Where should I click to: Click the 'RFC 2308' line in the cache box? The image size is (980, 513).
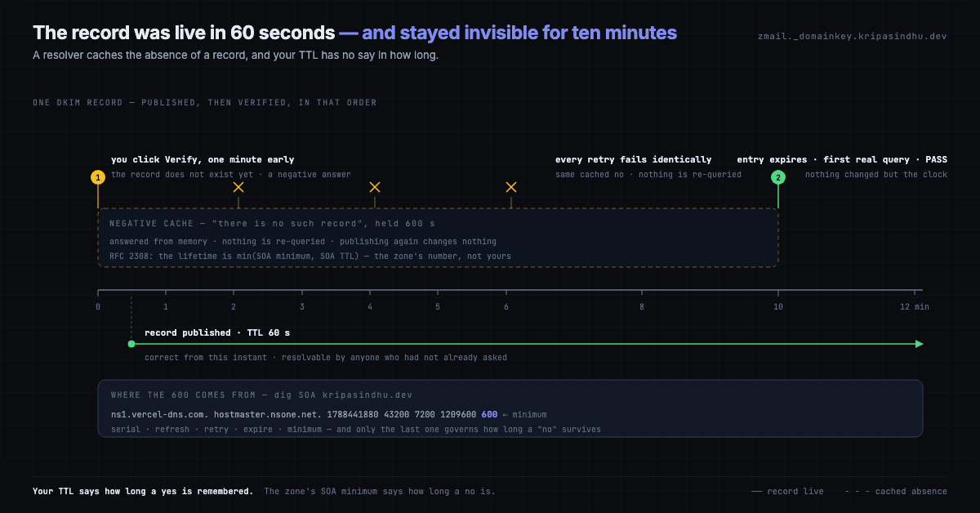(310, 256)
